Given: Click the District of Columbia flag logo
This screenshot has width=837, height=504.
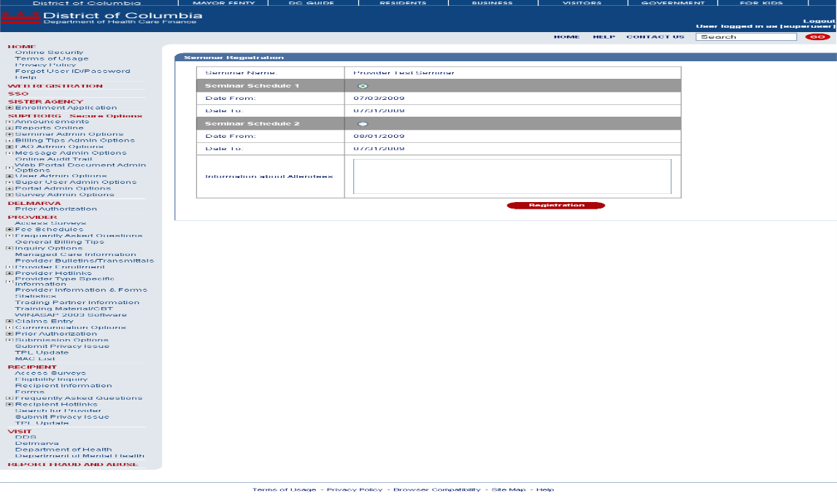Looking at the screenshot, I should click(20, 18).
